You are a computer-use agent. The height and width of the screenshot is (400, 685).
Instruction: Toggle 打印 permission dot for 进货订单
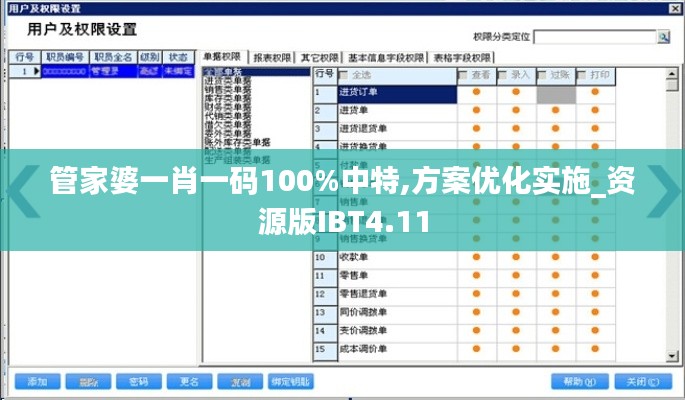[x=595, y=92]
